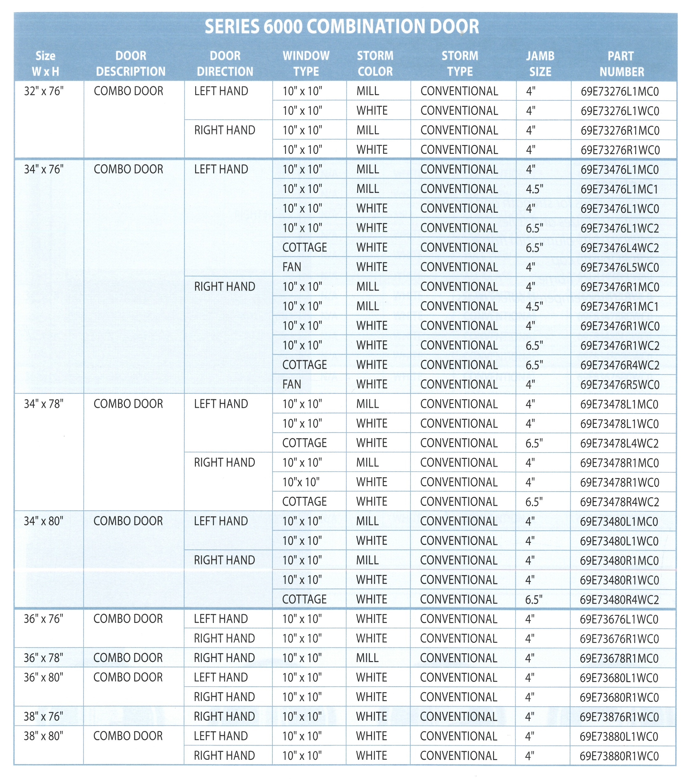Click FAN window type in 69E73476L5WC0 row

pos(292,267)
